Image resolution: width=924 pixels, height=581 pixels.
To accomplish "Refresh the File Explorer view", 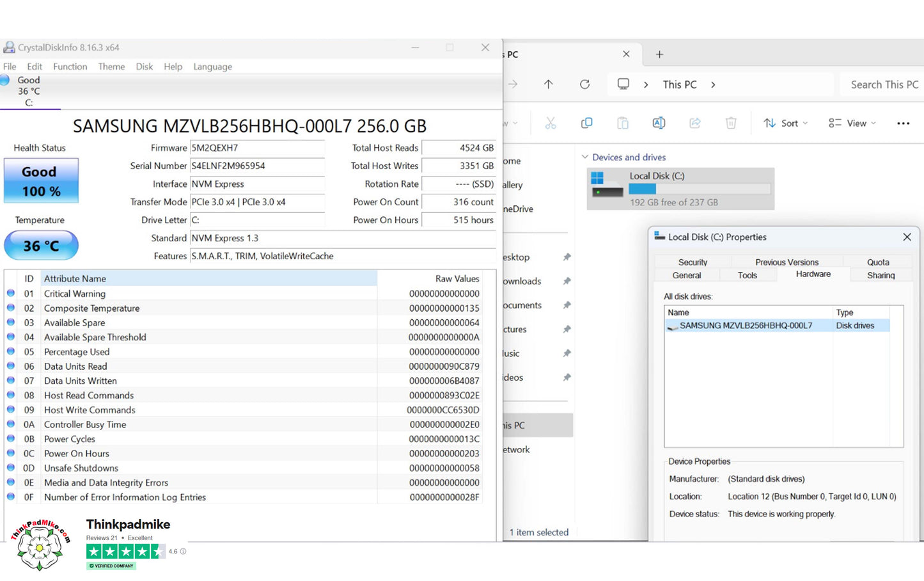I will (x=584, y=84).
